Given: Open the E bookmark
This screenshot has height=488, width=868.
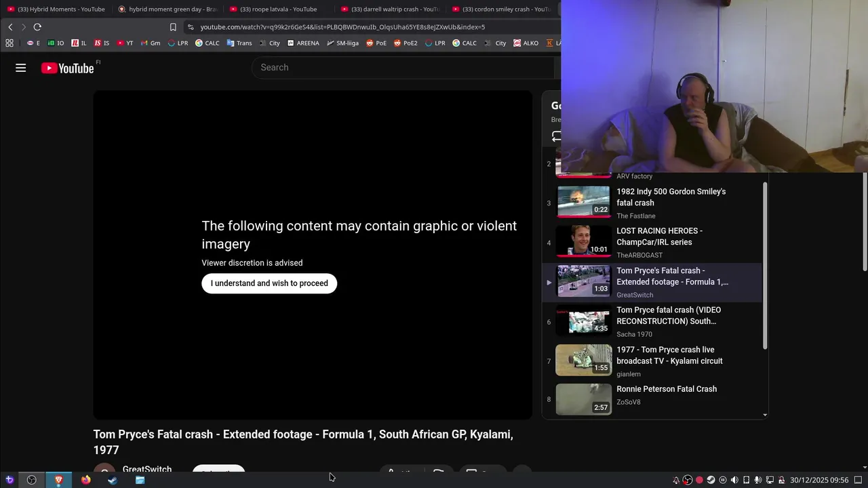Looking at the screenshot, I should coord(33,43).
